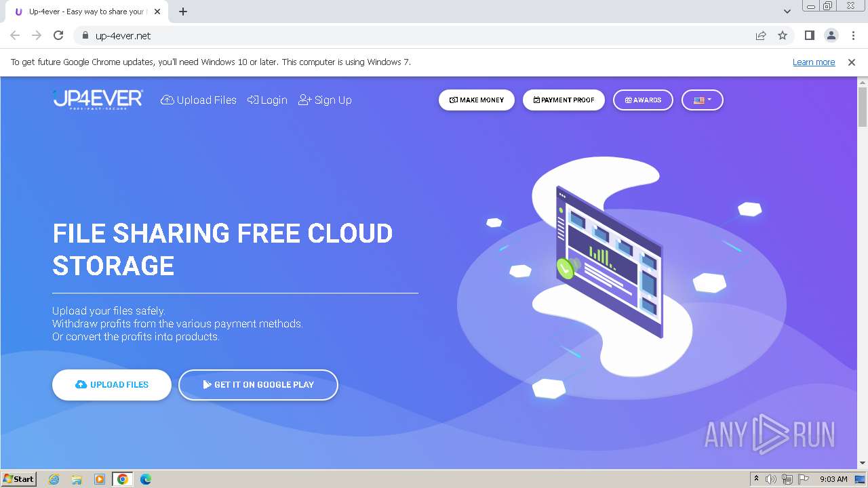Open the Windows Start menu
This screenshot has height=488, width=868.
[19, 479]
